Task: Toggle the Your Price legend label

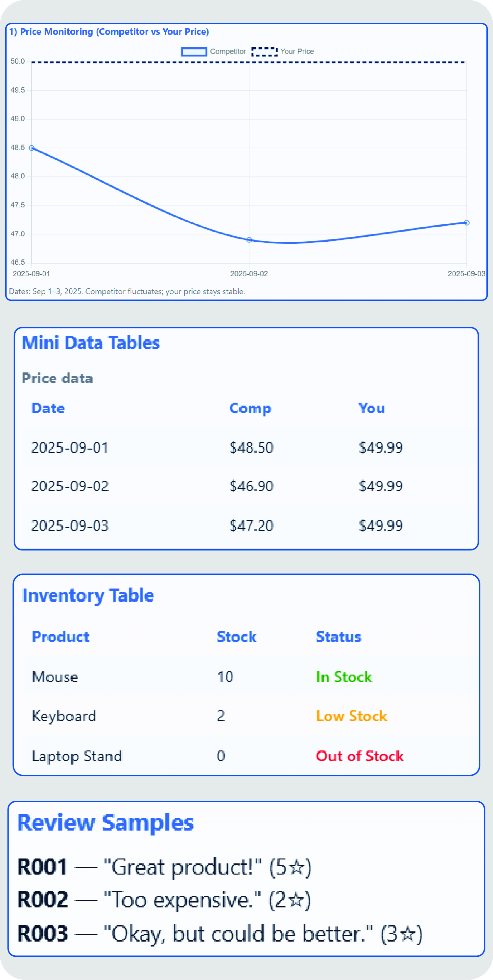Action: tap(297, 52)
